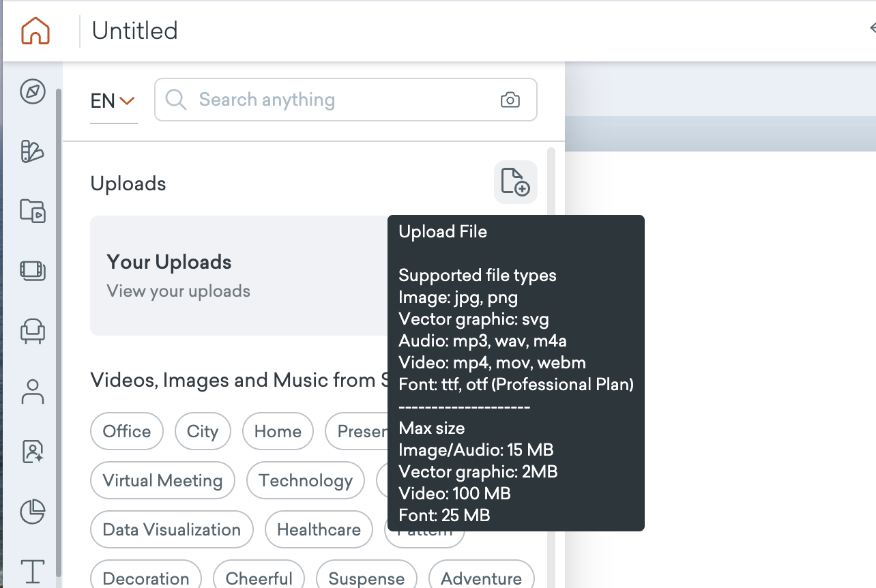Select the person character sidebar icon
Image resolution: width=876 pixels, height=588 pixels.
click(33, 392)
